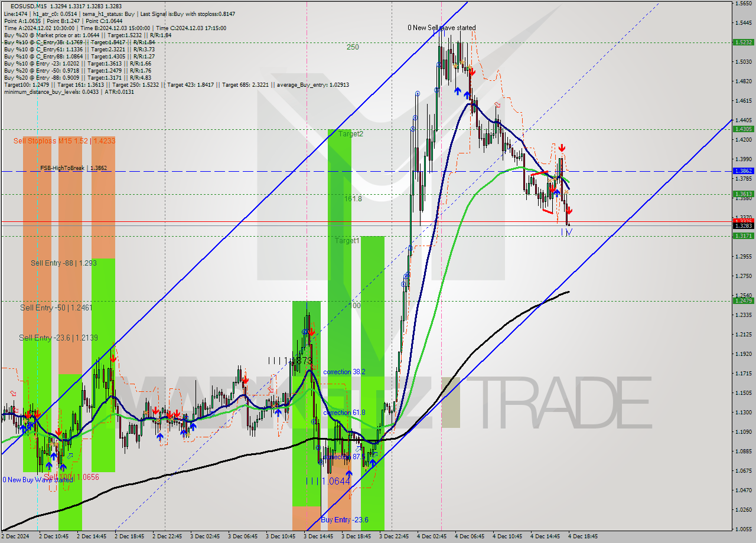Click the 1.2955 price axis value
This screenshot has height=543, width=756.
point(742,256)
